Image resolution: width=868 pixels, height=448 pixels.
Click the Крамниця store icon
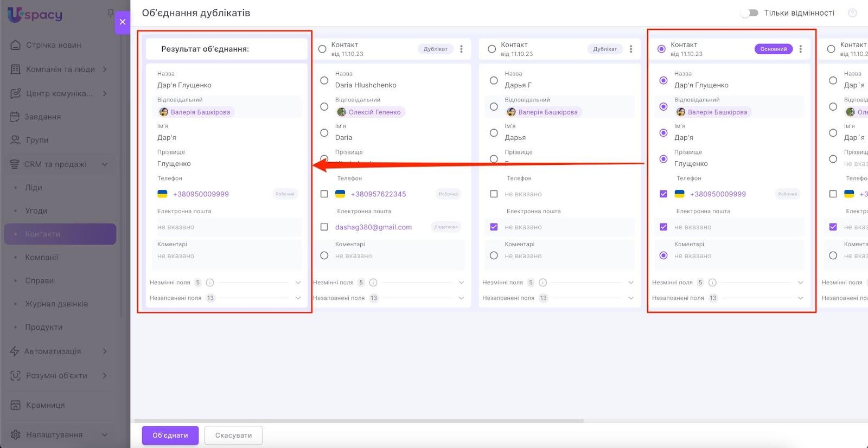pyautogui.click(x=16, y=405)
